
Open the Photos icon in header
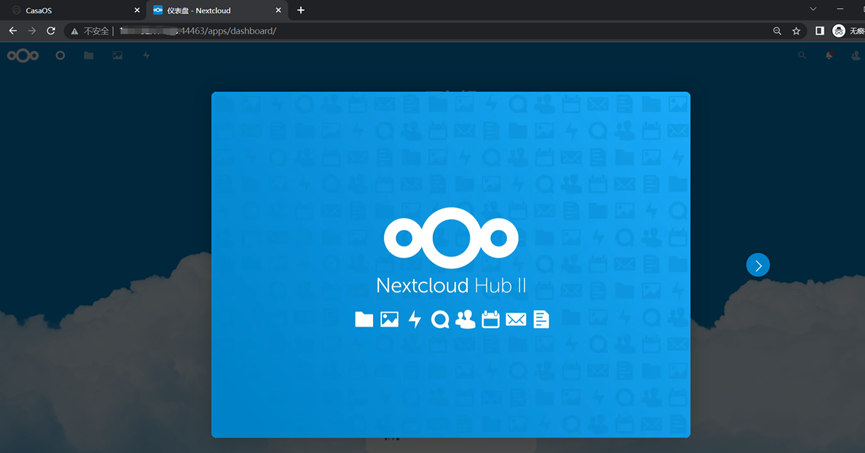(118, 55)
